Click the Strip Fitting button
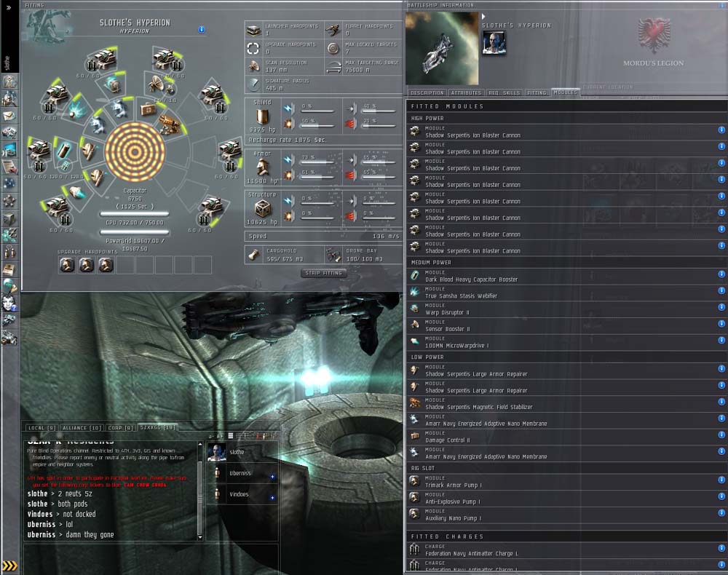Image resolution: width=728 pixels, height=575 pixels. tap(324, 273)
